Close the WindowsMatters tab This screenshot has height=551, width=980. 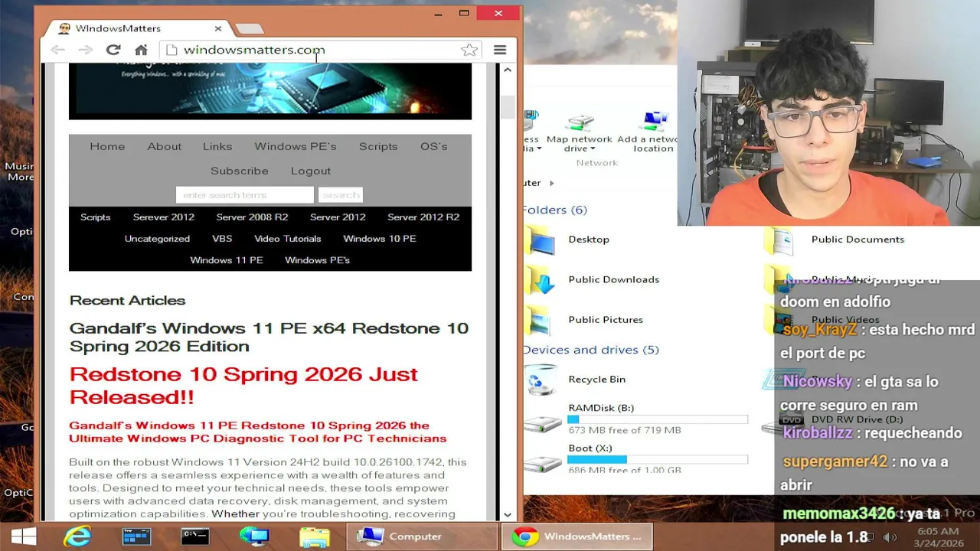[x=218, y=28]
